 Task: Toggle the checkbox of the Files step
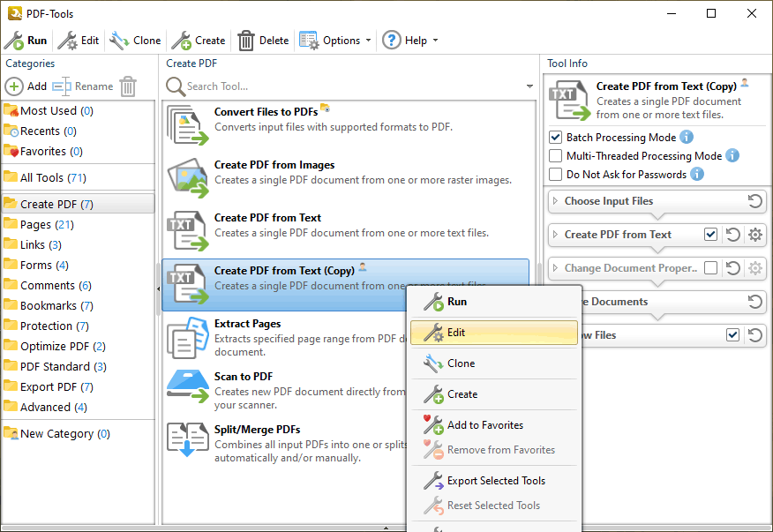click(732, 335)
